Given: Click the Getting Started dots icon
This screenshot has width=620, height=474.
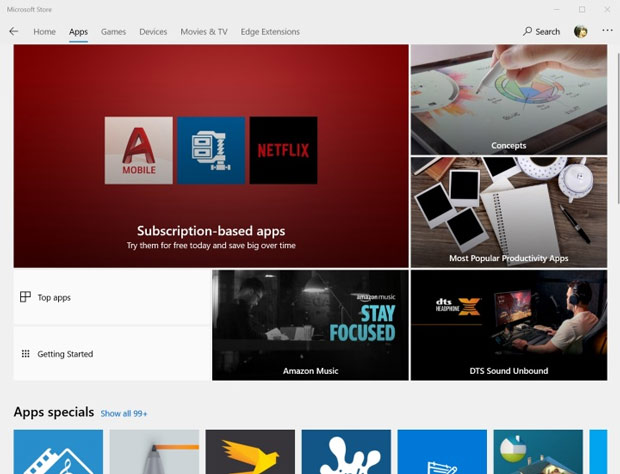Looking at the screenshot, I should 25,353.
